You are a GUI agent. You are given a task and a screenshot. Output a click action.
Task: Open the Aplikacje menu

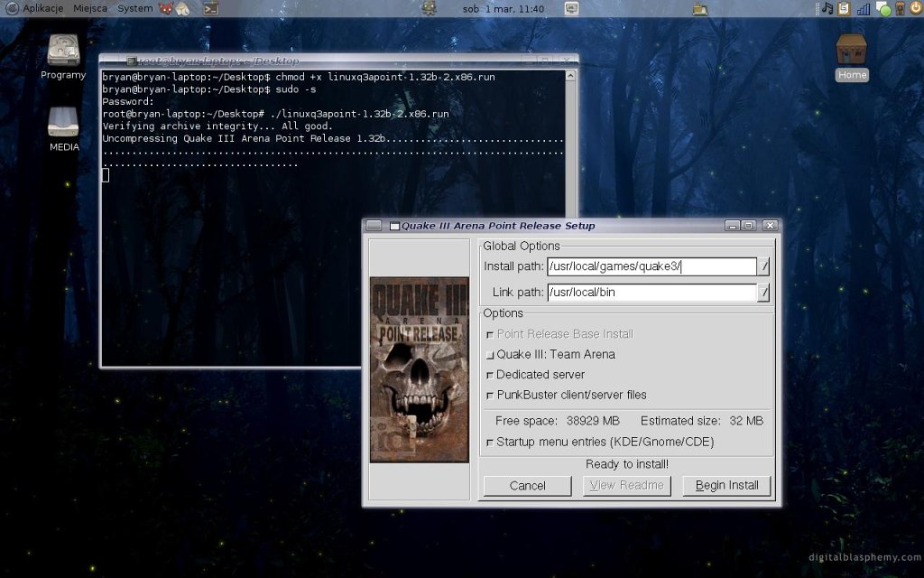click(42, 8)
